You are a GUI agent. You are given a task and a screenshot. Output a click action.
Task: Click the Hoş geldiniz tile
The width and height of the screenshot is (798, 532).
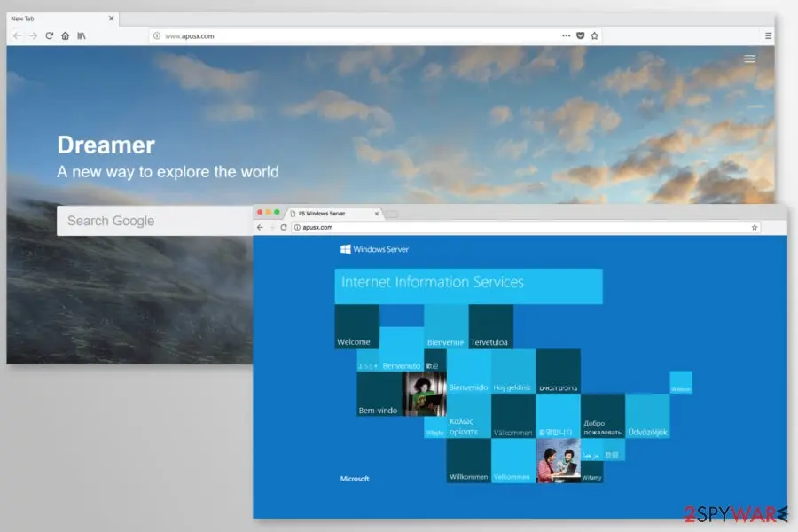coord(513,372)
